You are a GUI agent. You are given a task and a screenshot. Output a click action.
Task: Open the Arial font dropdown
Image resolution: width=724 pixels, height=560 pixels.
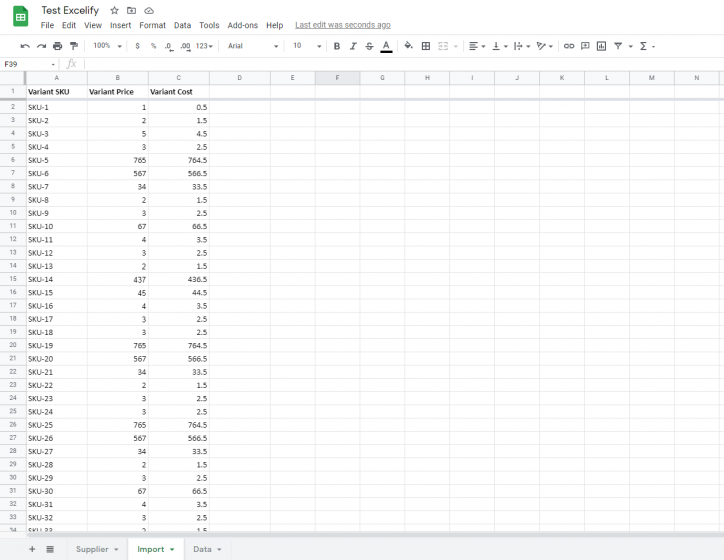click(253, 46)
